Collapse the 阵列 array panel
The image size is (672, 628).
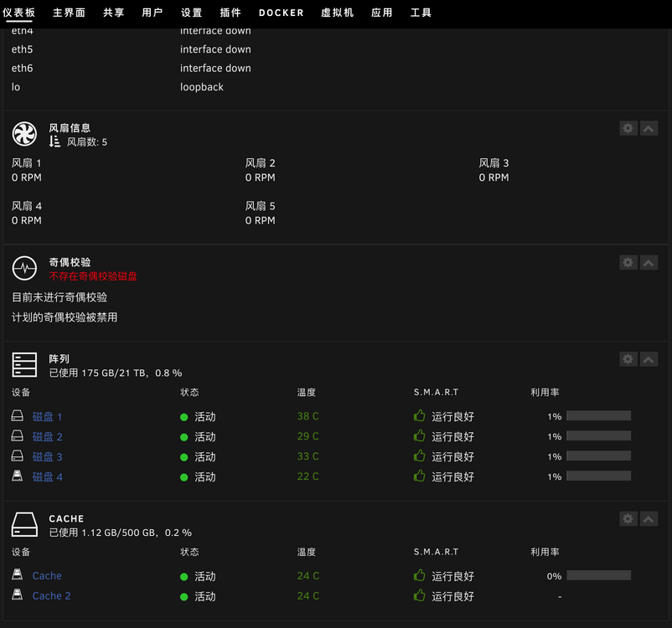(649, 359)
